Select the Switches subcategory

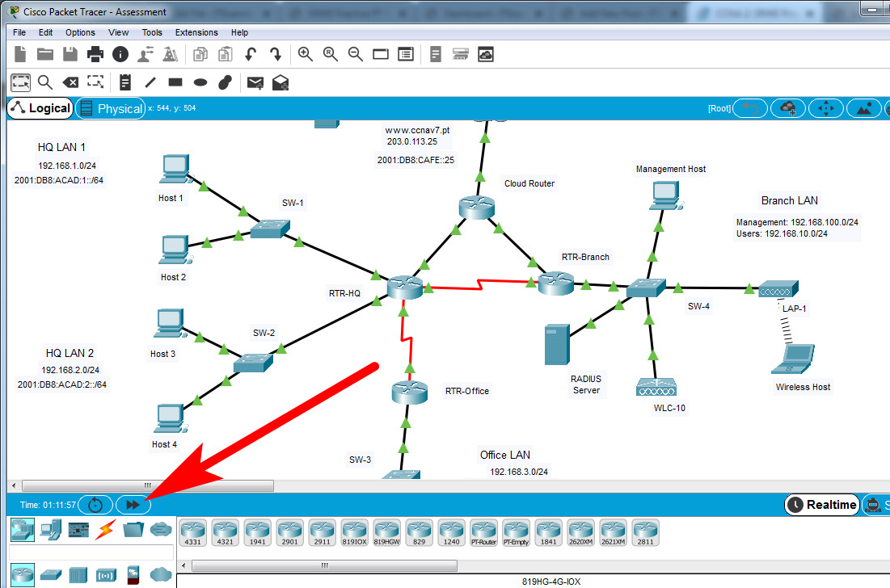click(50, 575)
